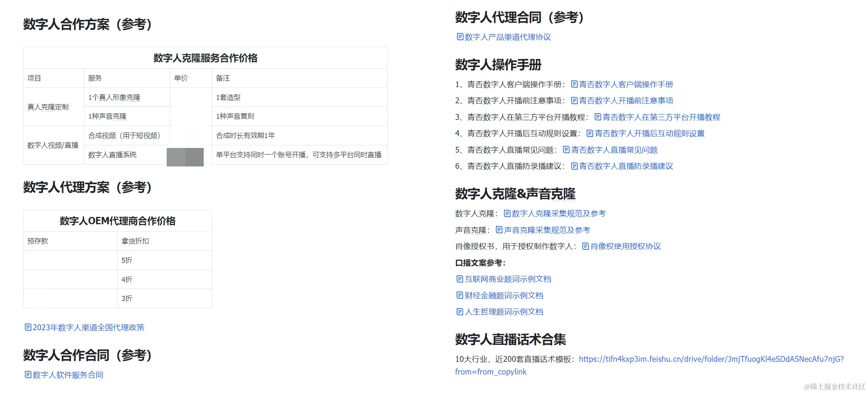
Task: Open 声音克隆采集规范及参考 document
Action: (547, 230)
